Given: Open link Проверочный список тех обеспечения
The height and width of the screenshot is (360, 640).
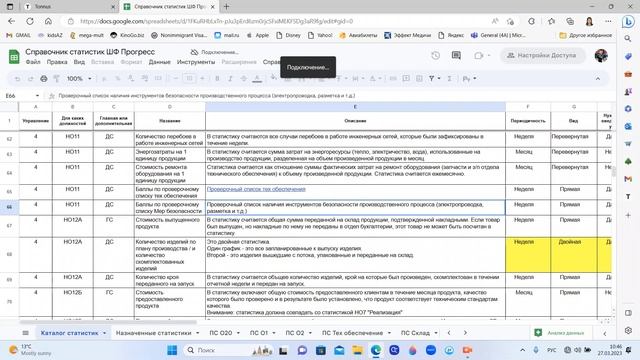Looking at the screenshot, I should [256, 189].
